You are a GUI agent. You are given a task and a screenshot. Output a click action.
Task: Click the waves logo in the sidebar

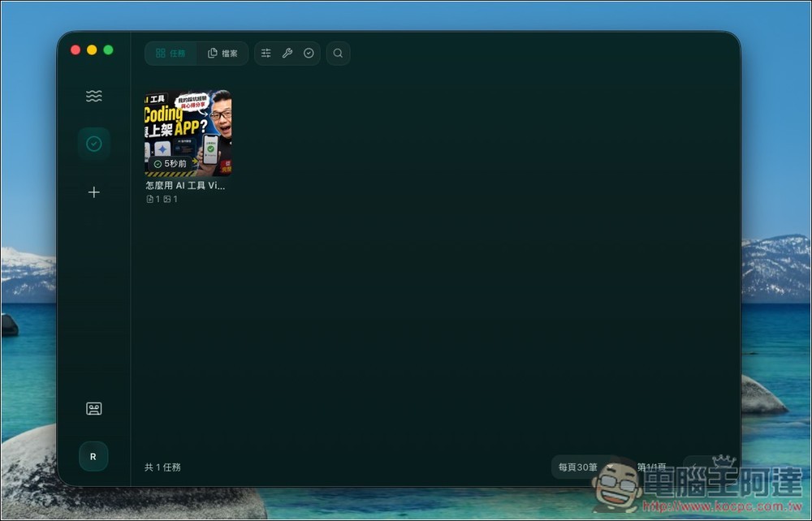[x=93, y=96]
